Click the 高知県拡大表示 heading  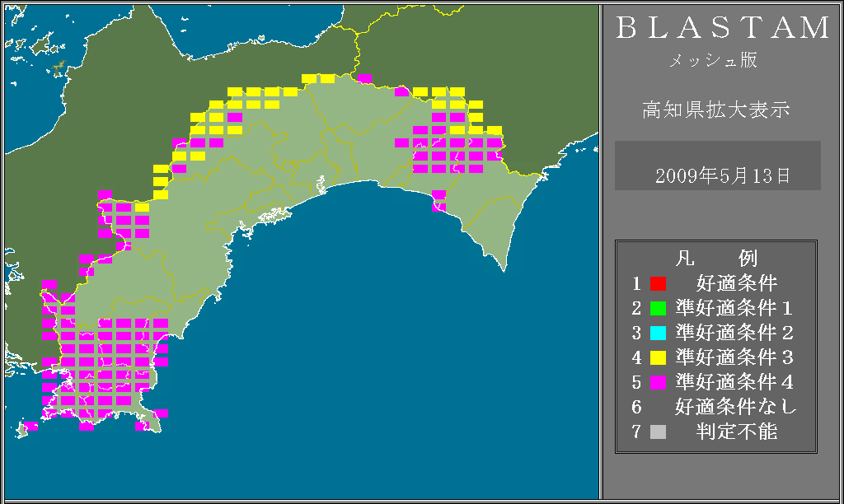[716, 110]
